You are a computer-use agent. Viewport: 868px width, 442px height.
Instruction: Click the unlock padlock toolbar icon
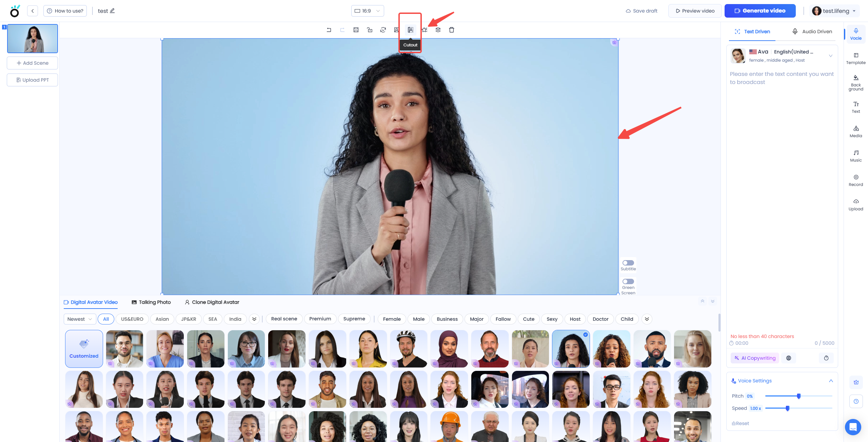pos(370,30)
